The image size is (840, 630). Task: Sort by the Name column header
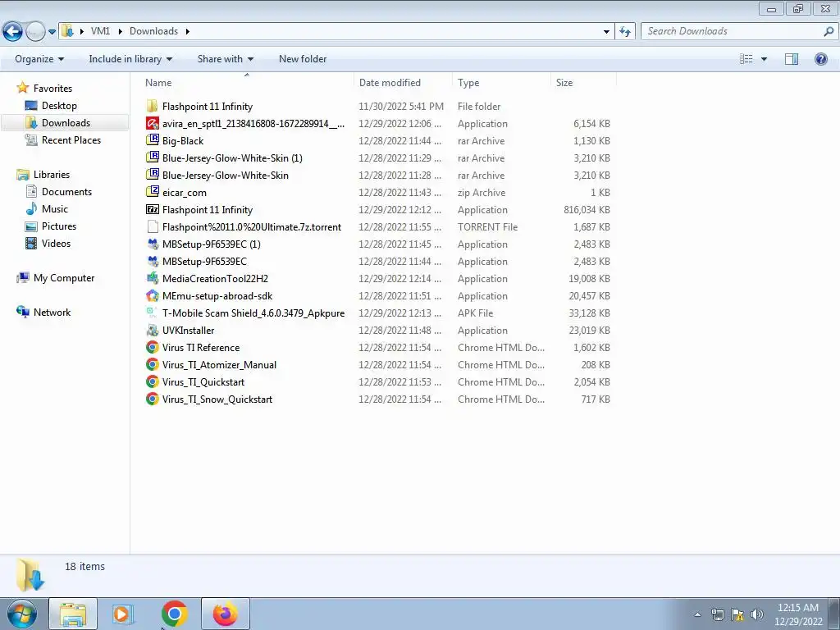click(x=247, y=83)
